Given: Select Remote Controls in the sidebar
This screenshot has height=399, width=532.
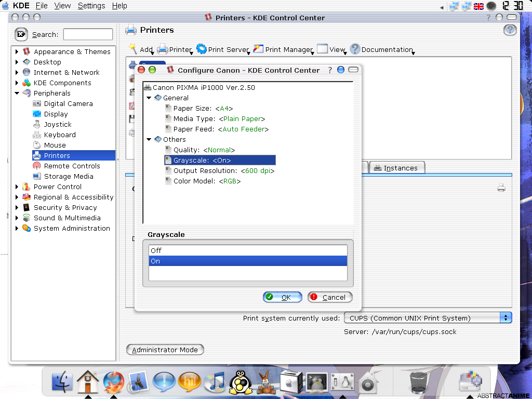Looking at the screenshot, I should coord(72,166).
